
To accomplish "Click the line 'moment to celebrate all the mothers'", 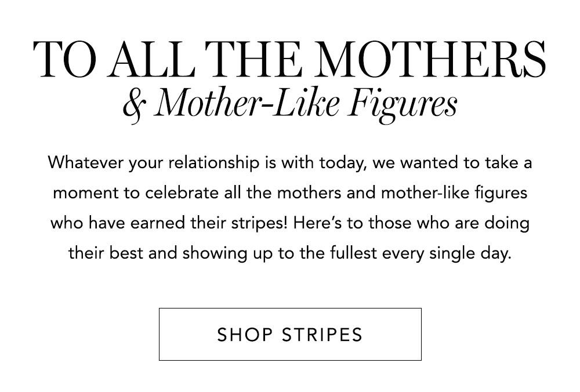I will click(x=290, y=193).
